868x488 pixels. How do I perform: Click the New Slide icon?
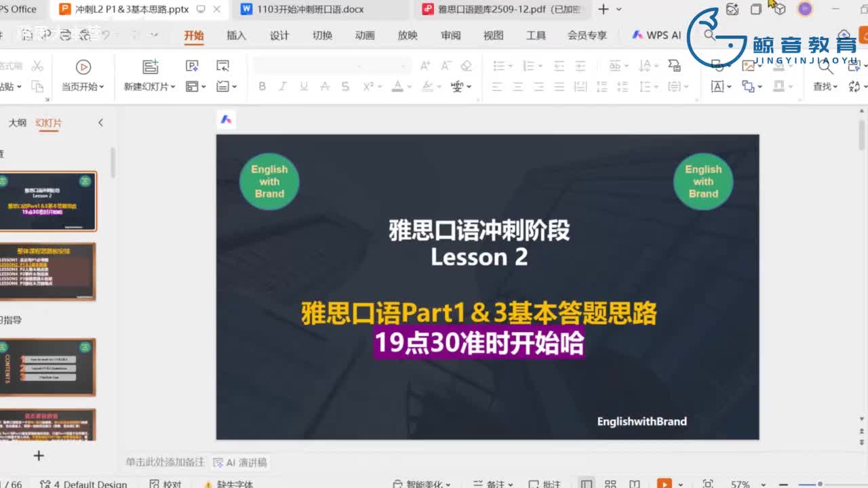[x=150, y=66]
